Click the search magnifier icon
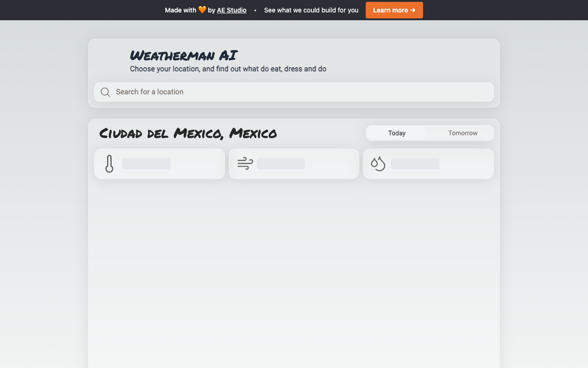The height and width of the screenshot is (368, 588). pyautogui.click(x=105, y=92)
